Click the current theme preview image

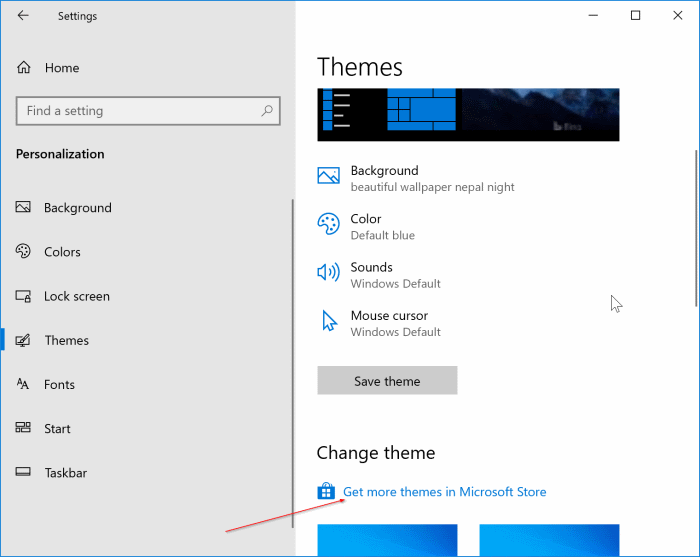click(468, 115)
